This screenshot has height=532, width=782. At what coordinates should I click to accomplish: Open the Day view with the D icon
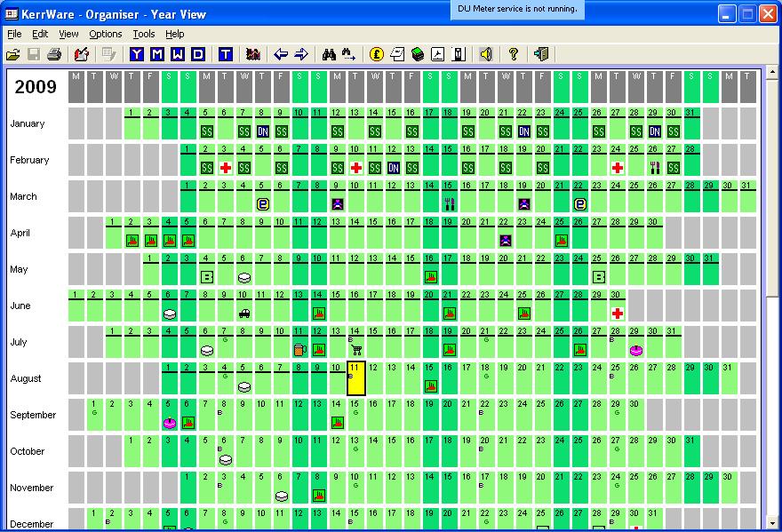(x=196, y=53)
